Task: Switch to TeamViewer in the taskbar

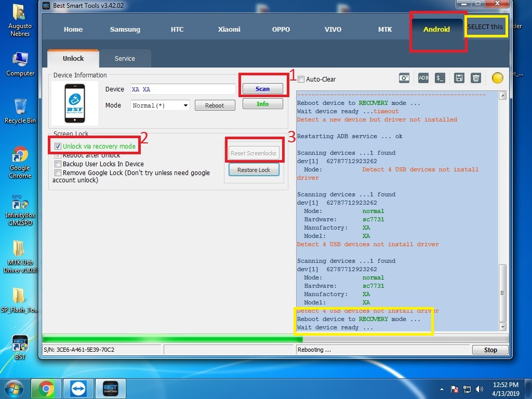Action: click(78, 389)
